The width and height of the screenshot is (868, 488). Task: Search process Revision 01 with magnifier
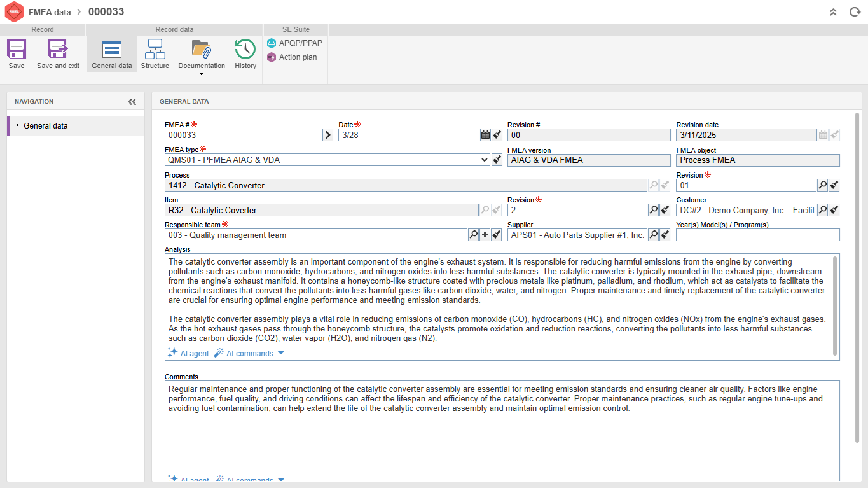[822, 185]
